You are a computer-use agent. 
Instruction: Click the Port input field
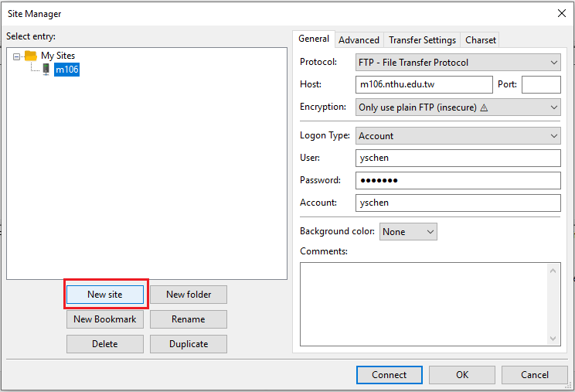coord(541,84)
